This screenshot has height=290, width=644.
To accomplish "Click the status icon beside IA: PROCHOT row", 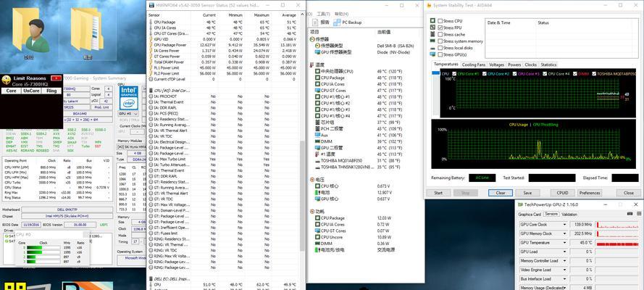I will 151,96.
